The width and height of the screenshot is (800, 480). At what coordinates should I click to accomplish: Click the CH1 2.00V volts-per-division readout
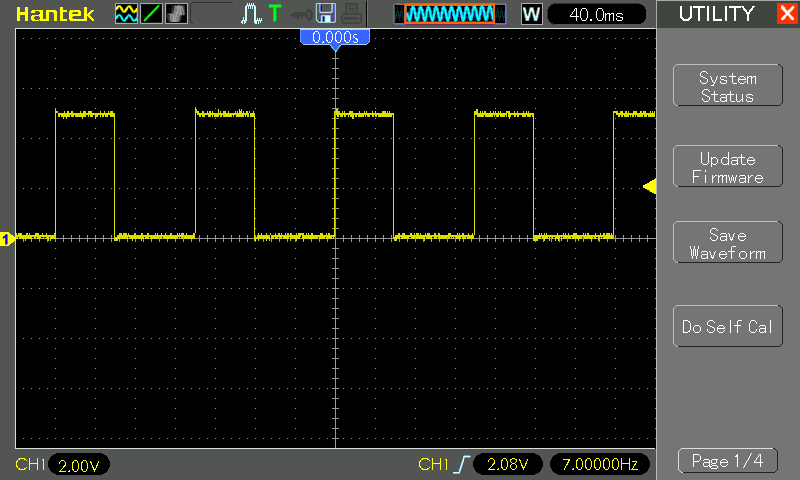click(x=79, y=465)
